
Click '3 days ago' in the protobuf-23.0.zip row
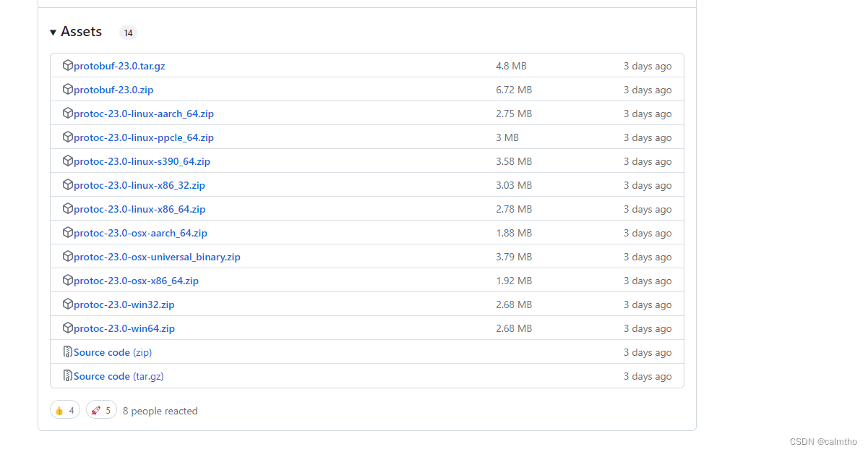648,90
